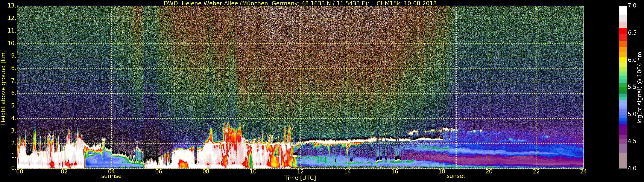Select the sunrise label below the time axis
Viewport: 644px width, 182px height.
(x=111, y=176)
